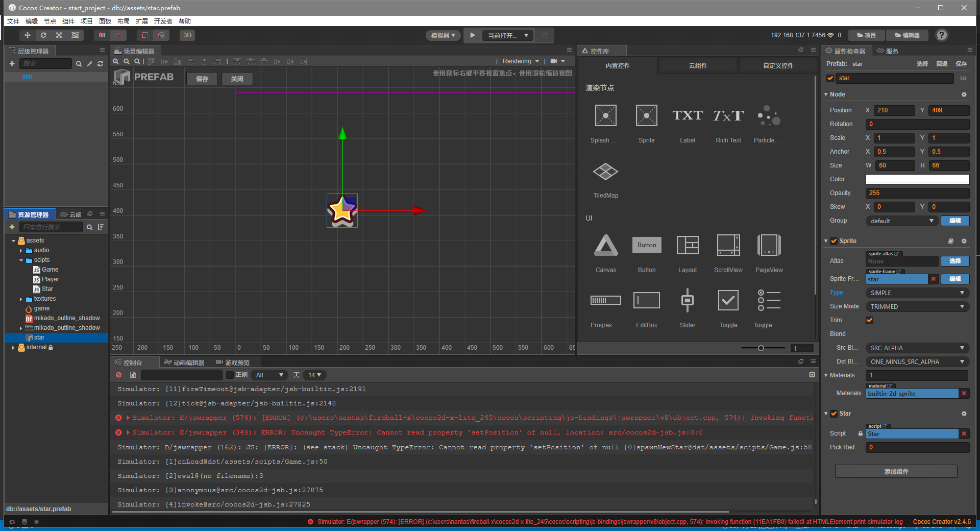Switch to the 云组件 tab
This screenshot has width=980, height=531.
[698, 65]
